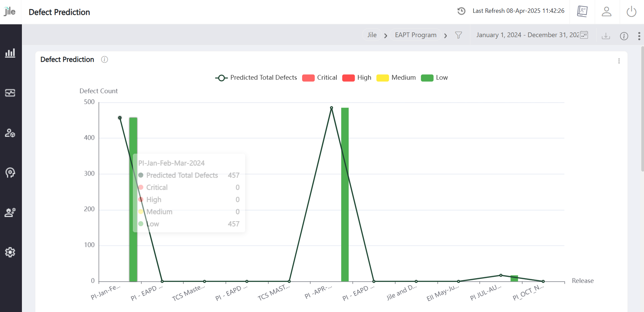Open the toolbar three-dot options menu
644x312 pixels.
639,36
